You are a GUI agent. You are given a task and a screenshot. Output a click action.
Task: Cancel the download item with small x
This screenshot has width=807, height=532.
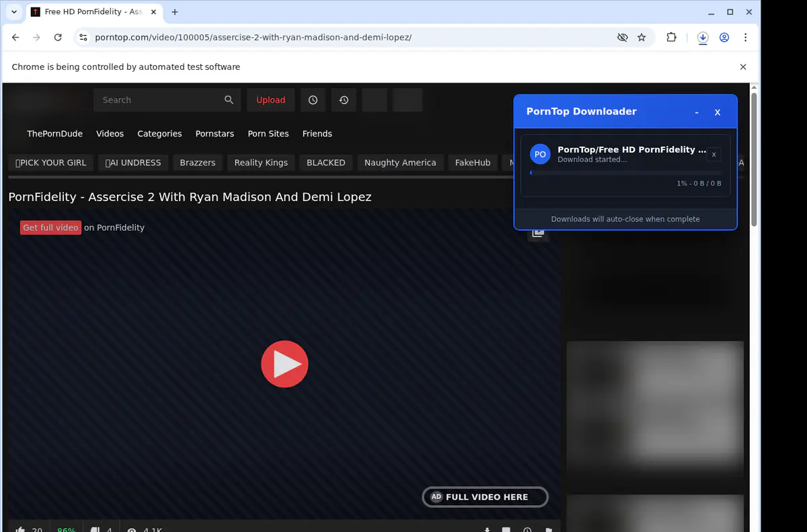point(714,155)
